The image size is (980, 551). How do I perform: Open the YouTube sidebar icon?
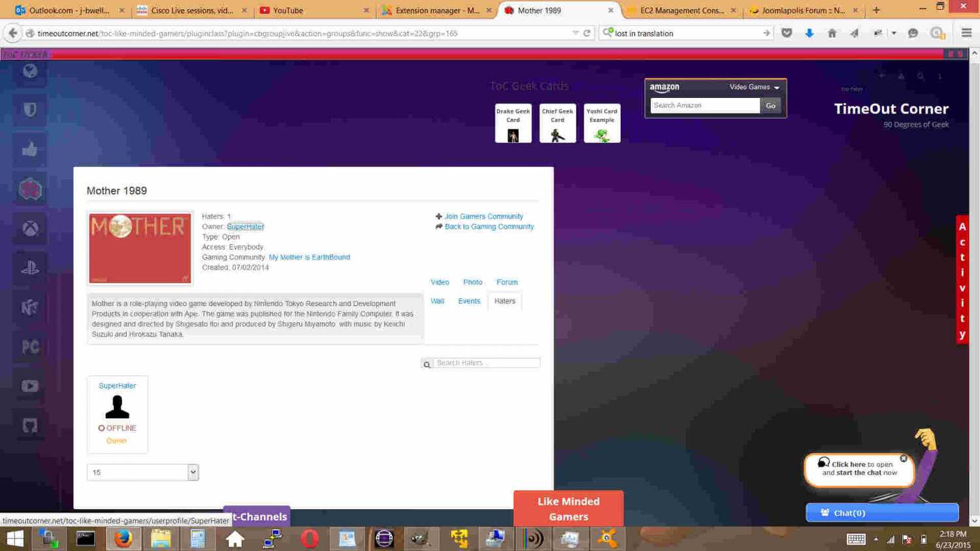30,386
